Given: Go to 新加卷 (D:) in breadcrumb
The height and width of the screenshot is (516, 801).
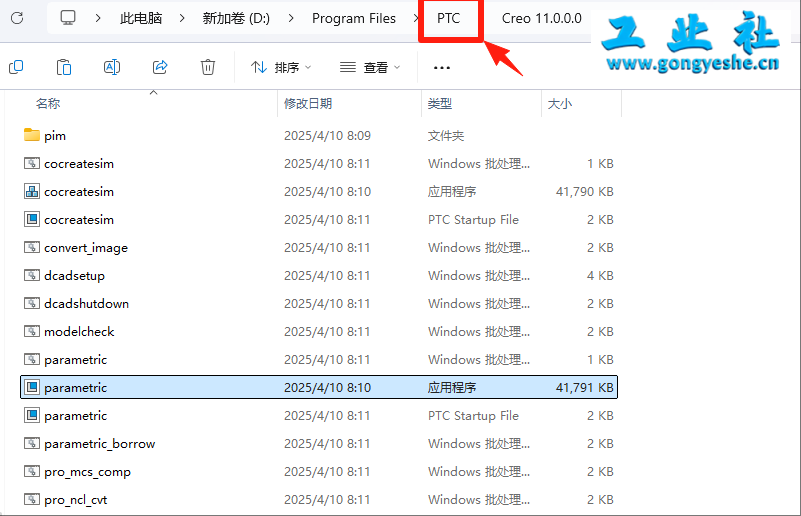Looking at the screenshot, I should [x=236, y=18].
